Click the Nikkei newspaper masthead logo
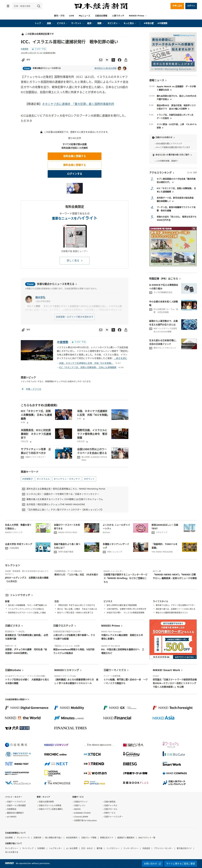 pos(101,6)
